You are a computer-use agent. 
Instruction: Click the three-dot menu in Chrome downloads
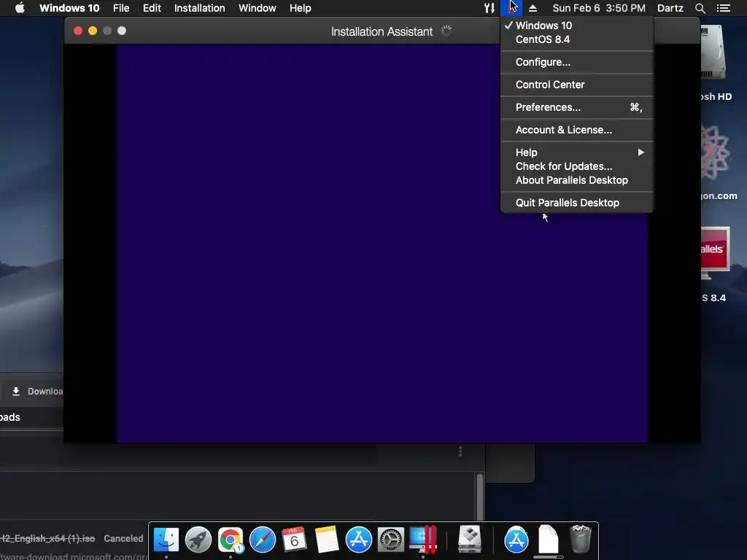click(x=460, y=451)
